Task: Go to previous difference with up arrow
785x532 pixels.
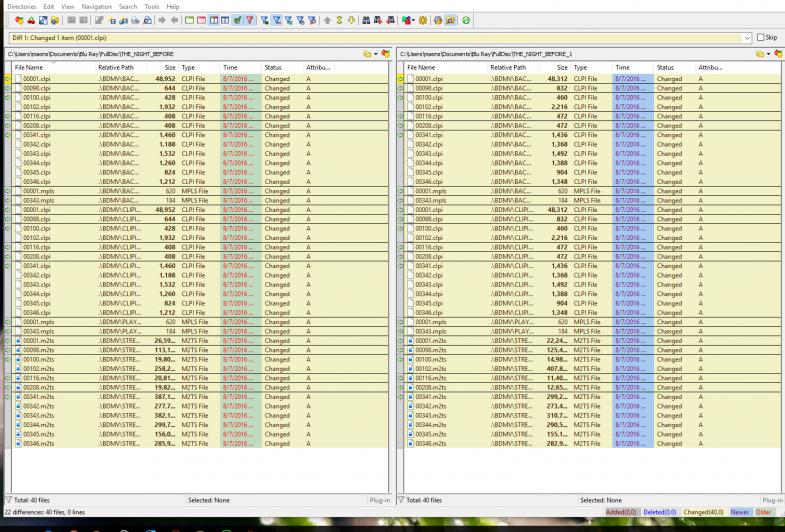Action: point(327,21)
